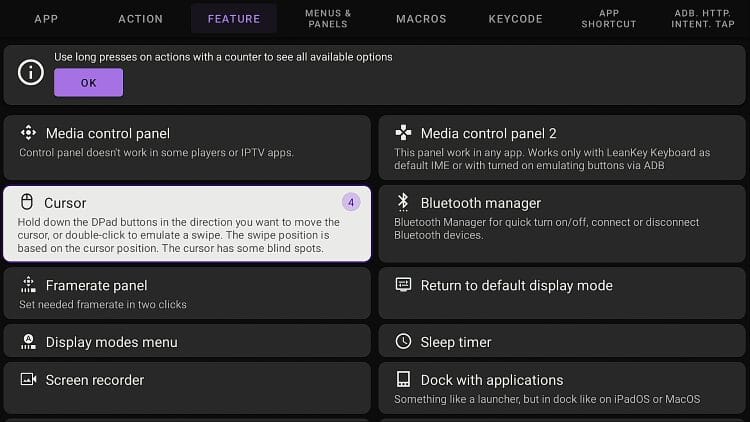Click the Screen recorder camera icon
This screenshot has height=422, width=750.
pyautogui.click(x=28, y=380)
